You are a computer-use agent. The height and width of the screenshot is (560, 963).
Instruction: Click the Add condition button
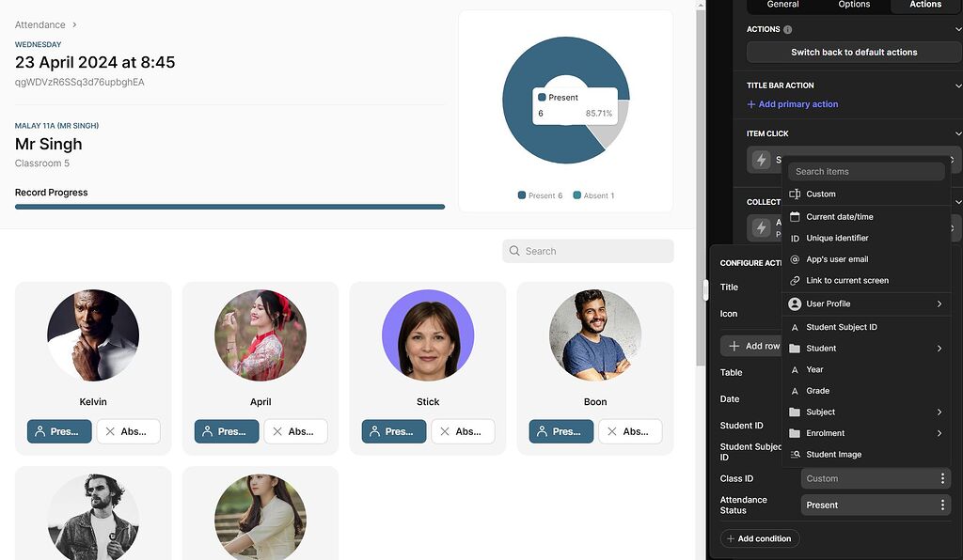pos(760,538)
